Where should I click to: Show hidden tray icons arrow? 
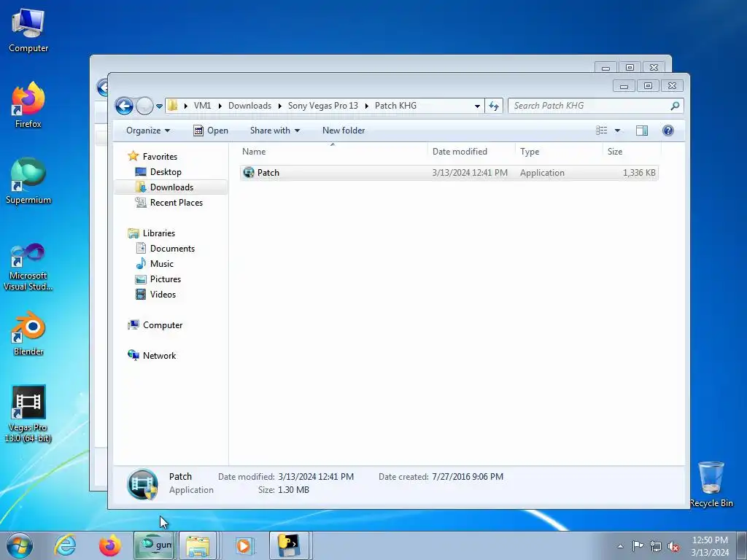point(620,546)
